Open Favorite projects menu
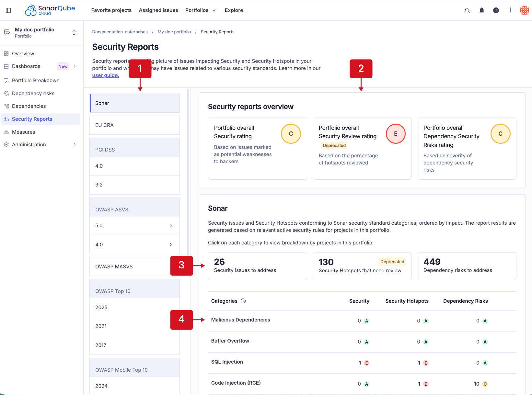This screenshot has height=395, width=532. (111, 10)
